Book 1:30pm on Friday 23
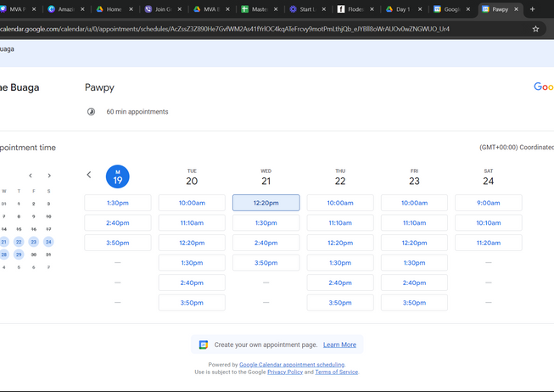 [415, 263]
